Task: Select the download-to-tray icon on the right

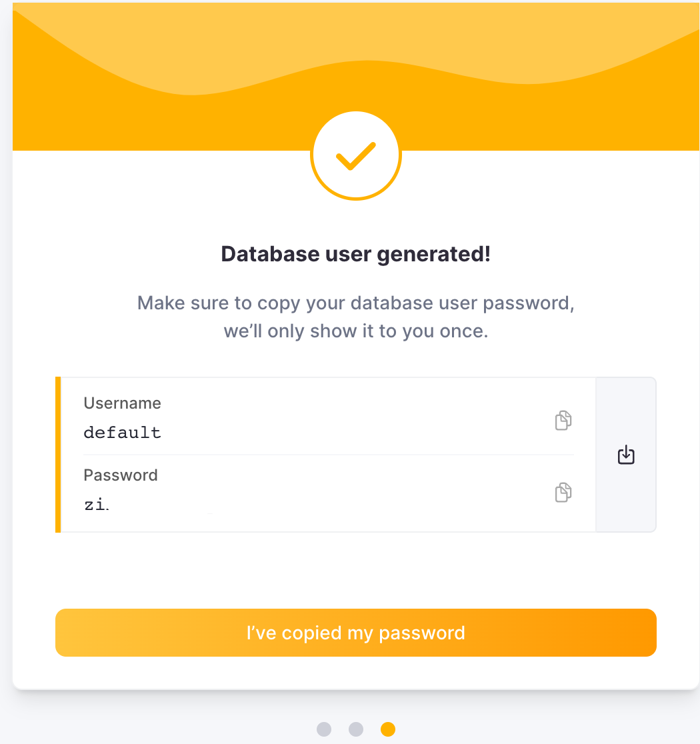Action: click(x=625, y=455)
